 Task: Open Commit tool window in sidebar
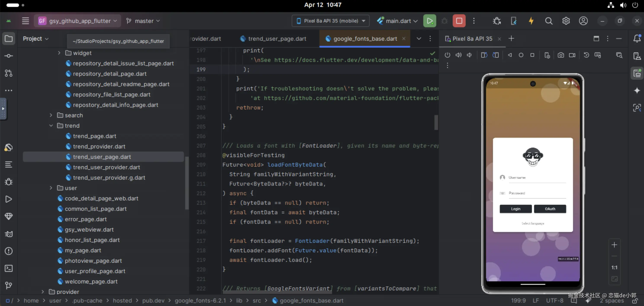[8, 56]
